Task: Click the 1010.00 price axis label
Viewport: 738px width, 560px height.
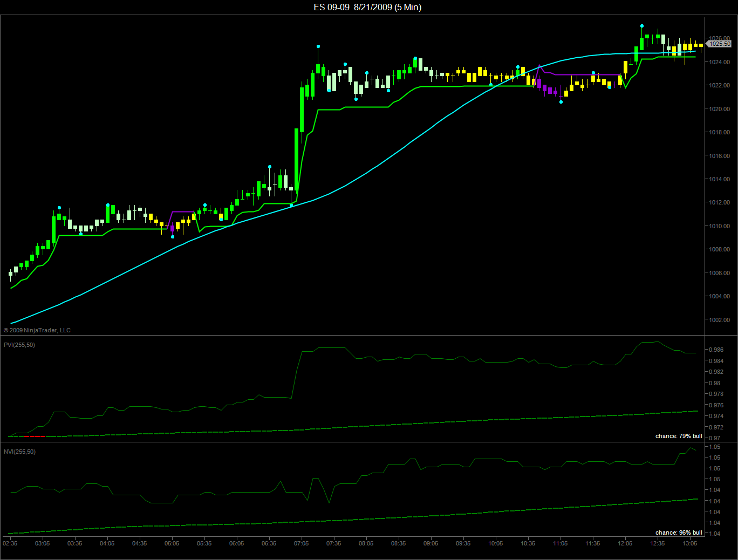Action: [720, 226]
